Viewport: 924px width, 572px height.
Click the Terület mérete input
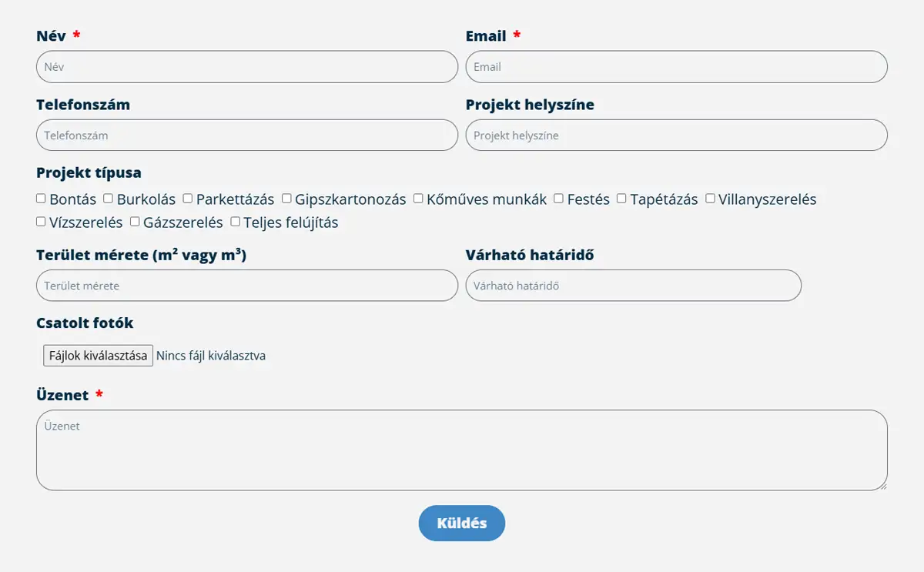pos(246,286)
